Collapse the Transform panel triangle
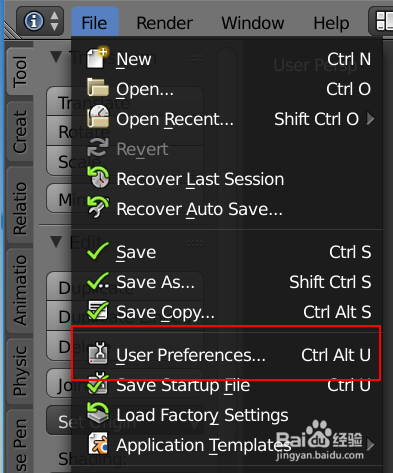This screenshot has width=393, height=473. point(56,57)
